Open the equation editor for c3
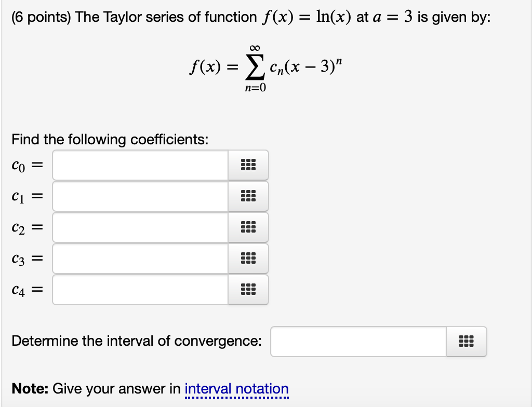Viewport: 532px width, 407px height. coord(248,259)
